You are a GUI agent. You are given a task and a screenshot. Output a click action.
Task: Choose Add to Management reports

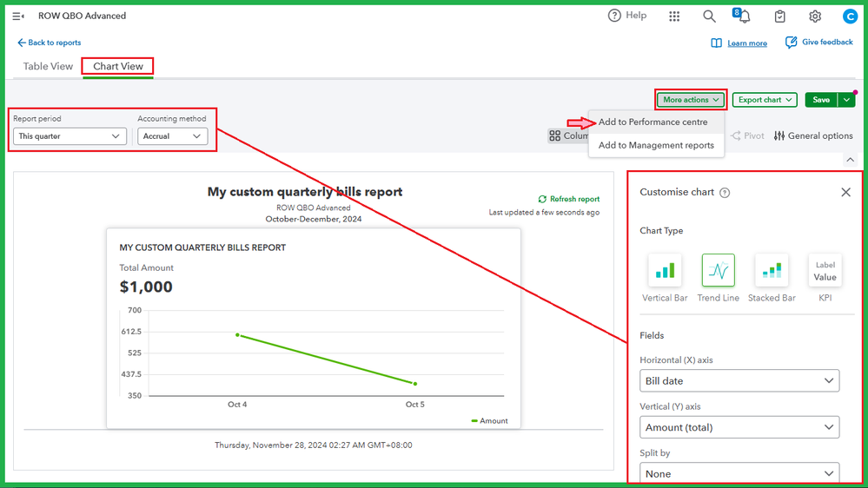pos(656,145)
